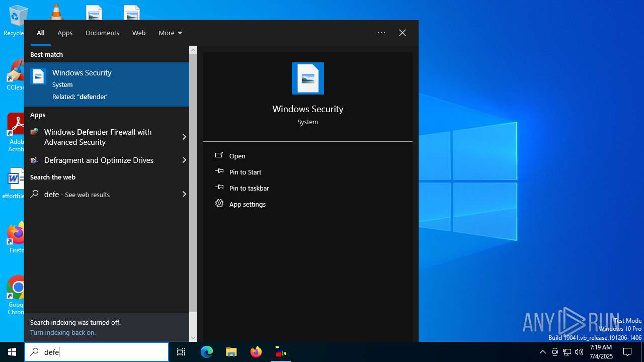The height and width of the screenshot is (362, 644).
Task: Click 'Windows Defender Firewall with Advanced Security' text
Action: [98, 137]
